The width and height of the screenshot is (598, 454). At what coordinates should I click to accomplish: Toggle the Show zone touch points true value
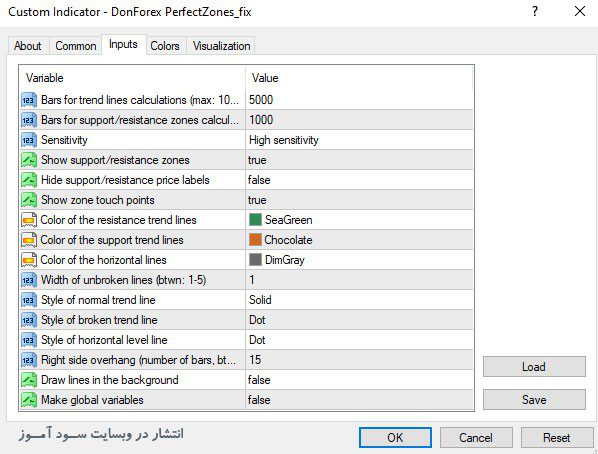click(359, 200)
